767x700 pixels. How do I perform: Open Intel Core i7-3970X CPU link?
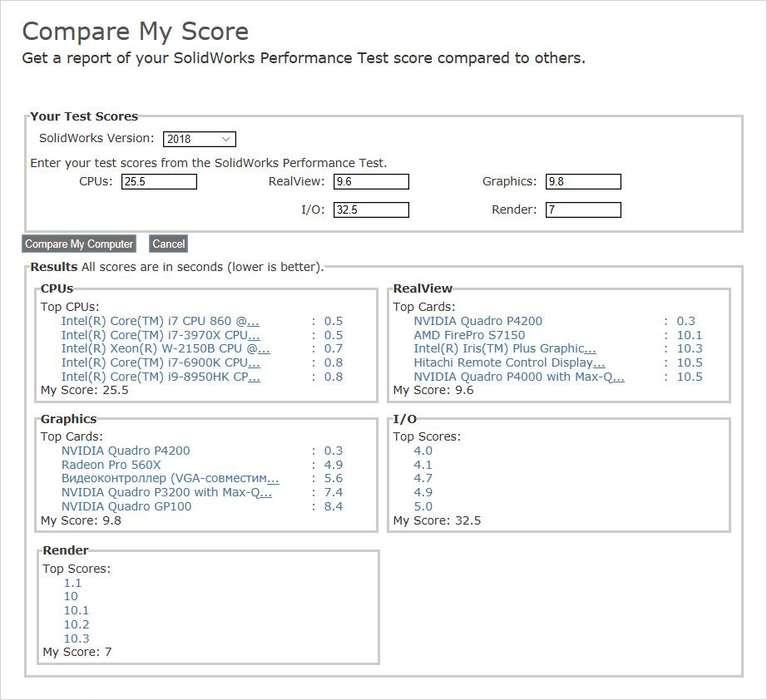(x=161, y=335)
